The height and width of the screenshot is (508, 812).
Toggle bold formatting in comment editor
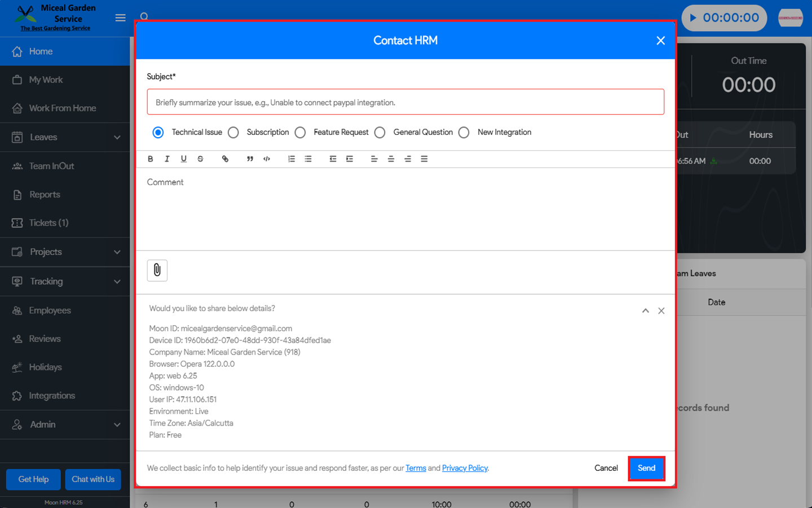[151, 159]
